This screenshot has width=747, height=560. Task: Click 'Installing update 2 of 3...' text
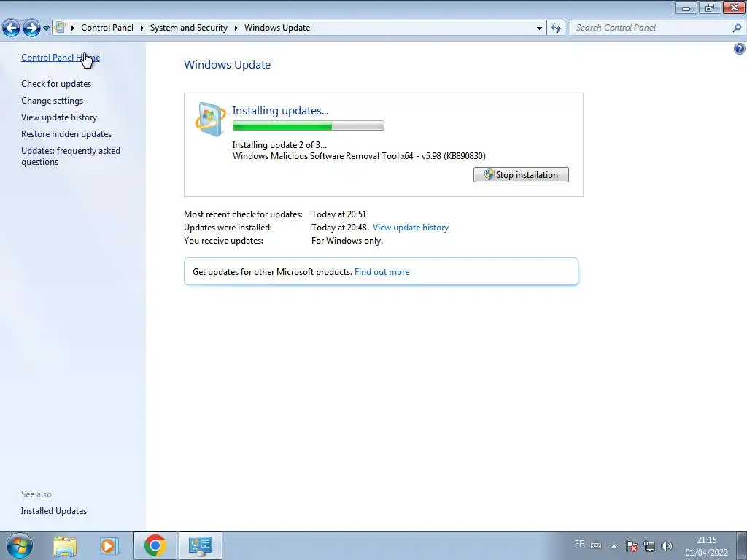(279, 145)
